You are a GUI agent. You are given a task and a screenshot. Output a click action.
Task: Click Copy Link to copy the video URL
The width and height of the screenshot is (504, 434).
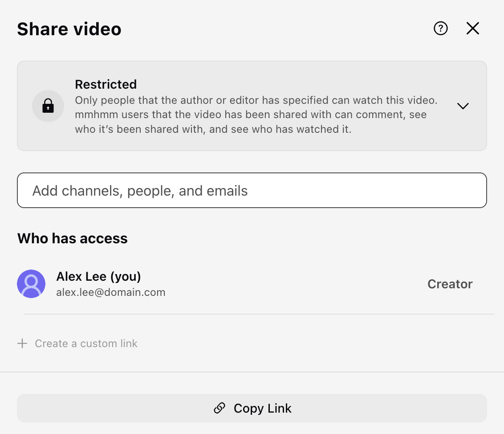tap(252, 408)
